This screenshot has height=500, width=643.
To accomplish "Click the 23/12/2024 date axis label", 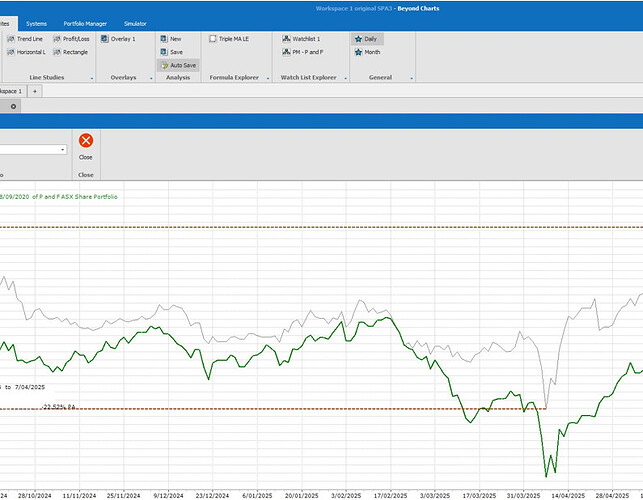I will 212,495.
